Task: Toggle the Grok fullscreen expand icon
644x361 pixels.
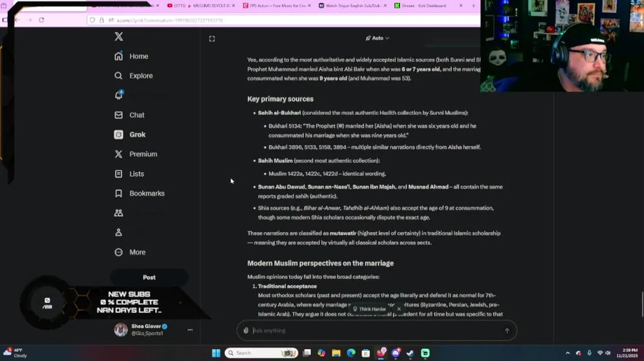Action: (212, 39)
